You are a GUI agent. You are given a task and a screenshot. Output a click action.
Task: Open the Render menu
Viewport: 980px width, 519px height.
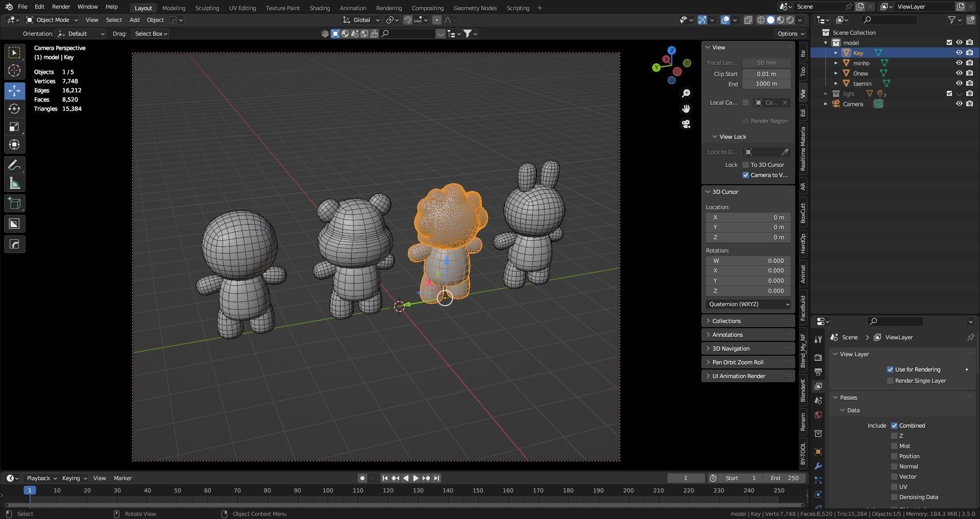(61, 7)
